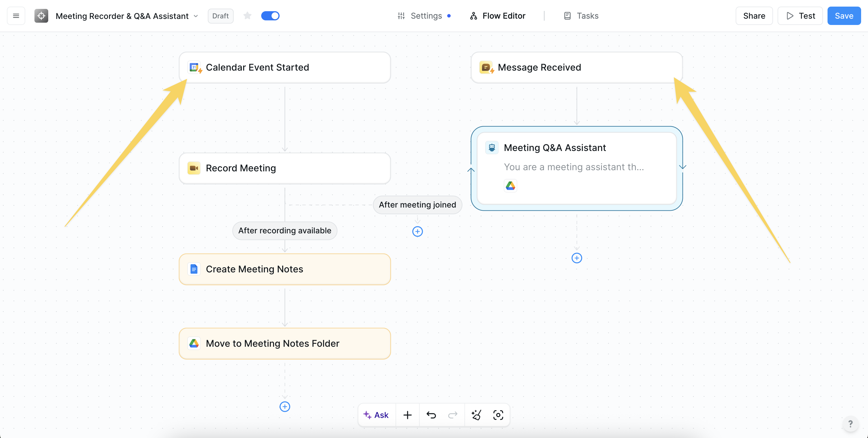Click the Drive icon on Move to Meeting Notes Folder
The image size is (868, 438).
(194, 343)
